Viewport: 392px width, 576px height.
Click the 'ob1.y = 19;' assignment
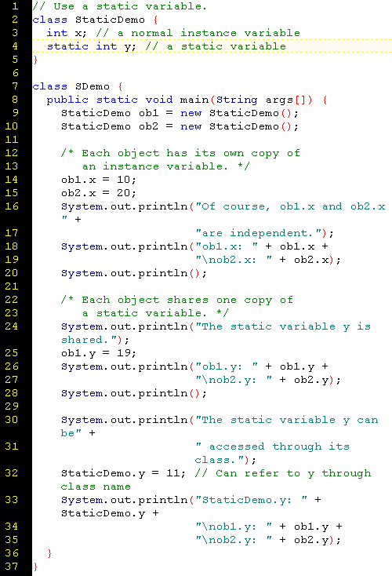[99, 353]
